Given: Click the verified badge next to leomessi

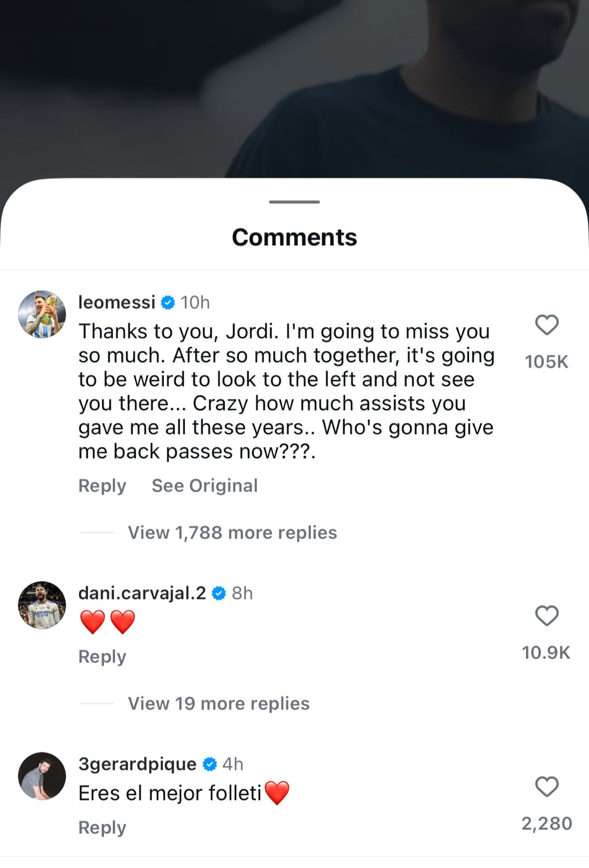Looking at the screenshot, I should pos(169,303).
